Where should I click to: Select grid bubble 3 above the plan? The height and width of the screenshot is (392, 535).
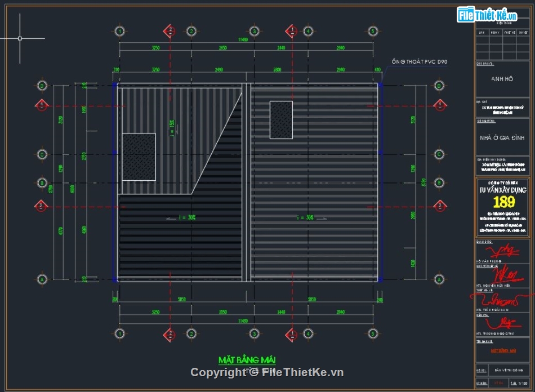coord(254,31)
